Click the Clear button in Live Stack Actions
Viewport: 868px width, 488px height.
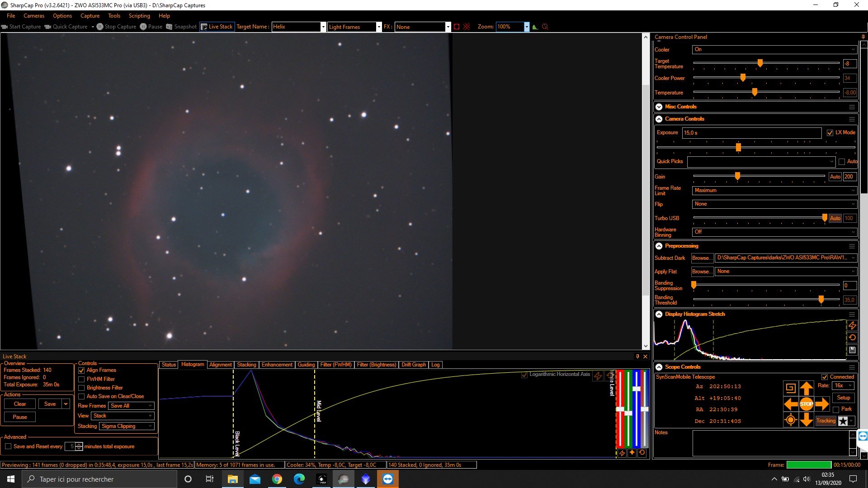coord(20,404)
